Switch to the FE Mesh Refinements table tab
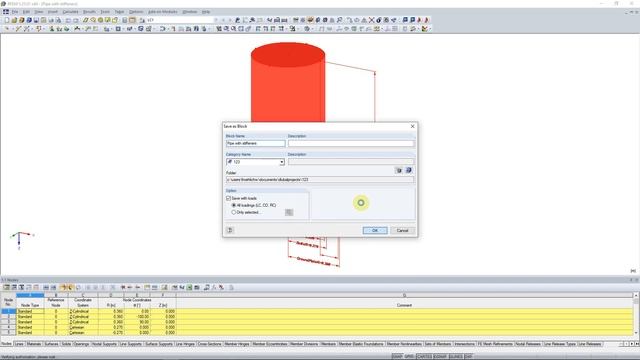 495,344
